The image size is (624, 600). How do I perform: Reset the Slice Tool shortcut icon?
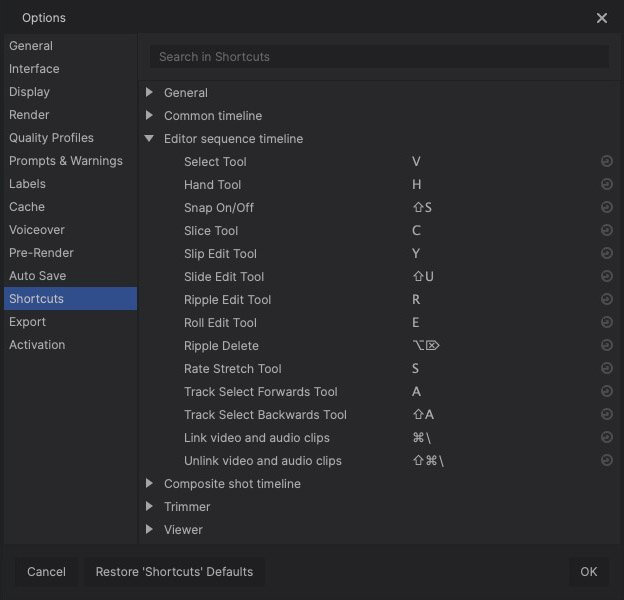606,231
